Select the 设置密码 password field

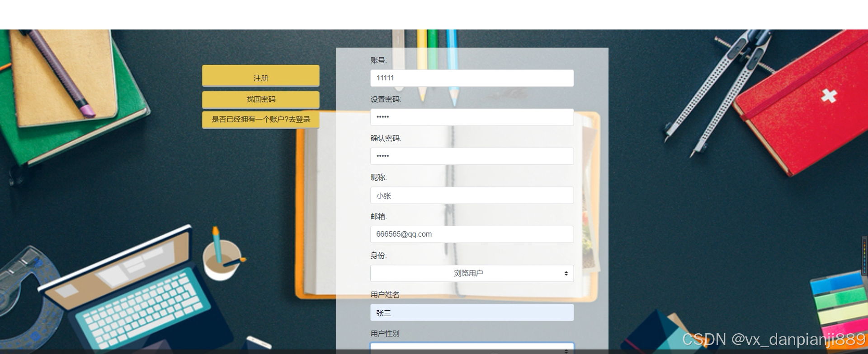[x=472, y=117]
